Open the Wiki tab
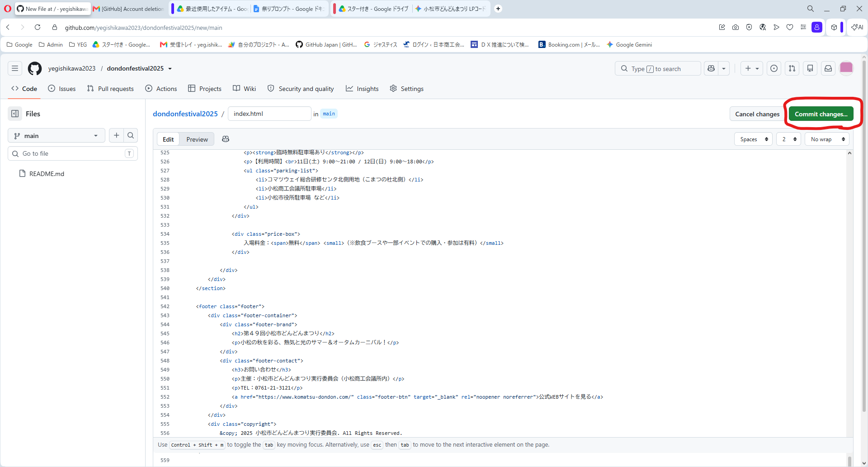The height and width of the screenshot is (467, 868). point(244,89)
